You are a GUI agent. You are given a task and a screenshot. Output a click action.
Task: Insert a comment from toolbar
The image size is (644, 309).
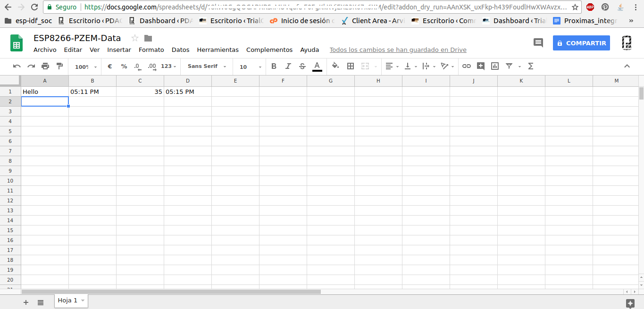481,66
